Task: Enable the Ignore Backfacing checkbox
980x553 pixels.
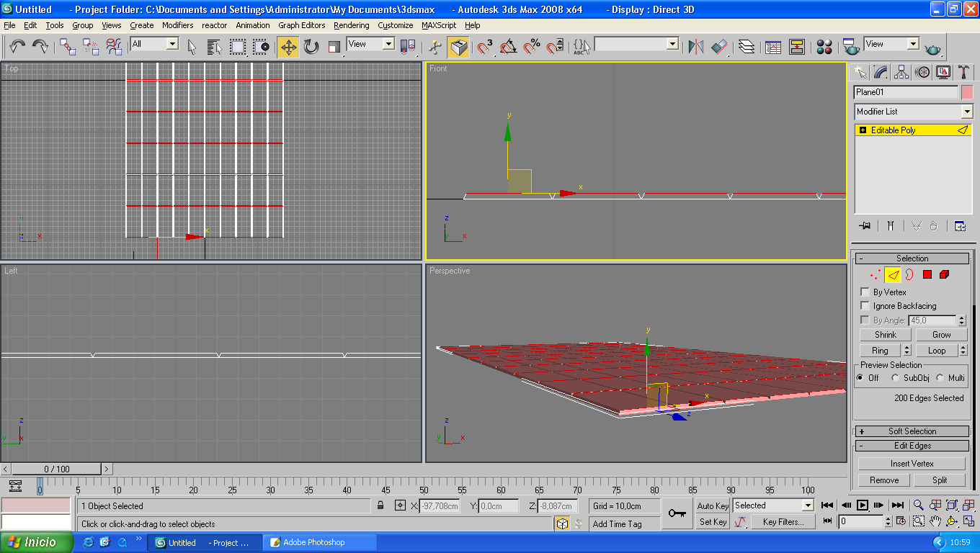Action: pos(865,306)
